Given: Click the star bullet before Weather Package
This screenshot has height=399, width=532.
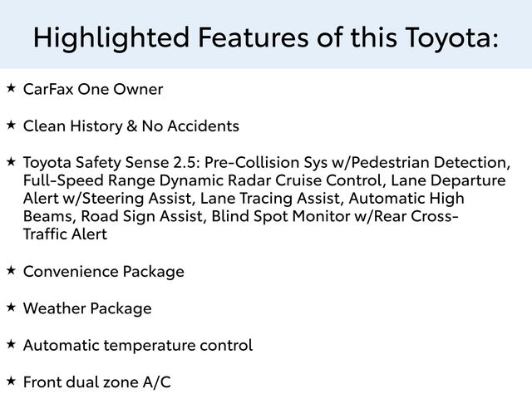Looking at the screenshot, I should tap(11, 308).
